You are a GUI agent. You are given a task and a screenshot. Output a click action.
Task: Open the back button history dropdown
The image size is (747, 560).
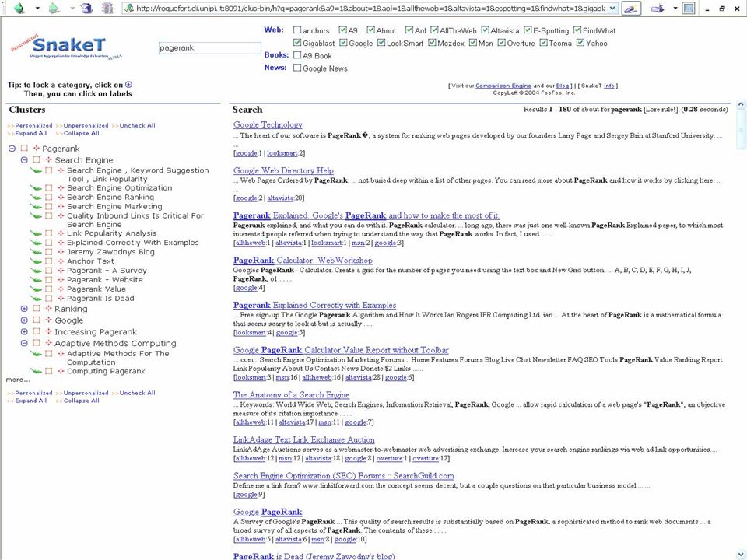tap(37, 9)
